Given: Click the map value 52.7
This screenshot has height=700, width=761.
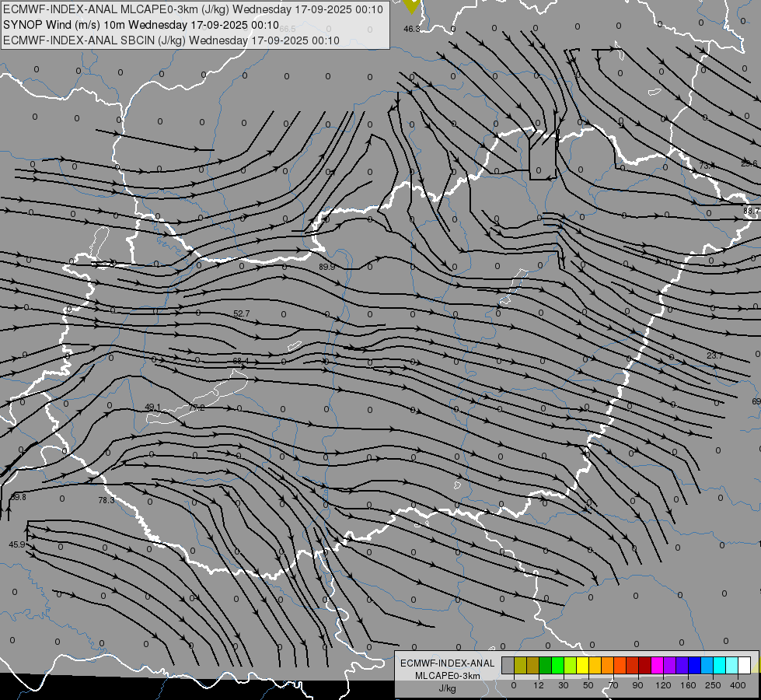Looking at the screenshot, I should click(242, 313).
